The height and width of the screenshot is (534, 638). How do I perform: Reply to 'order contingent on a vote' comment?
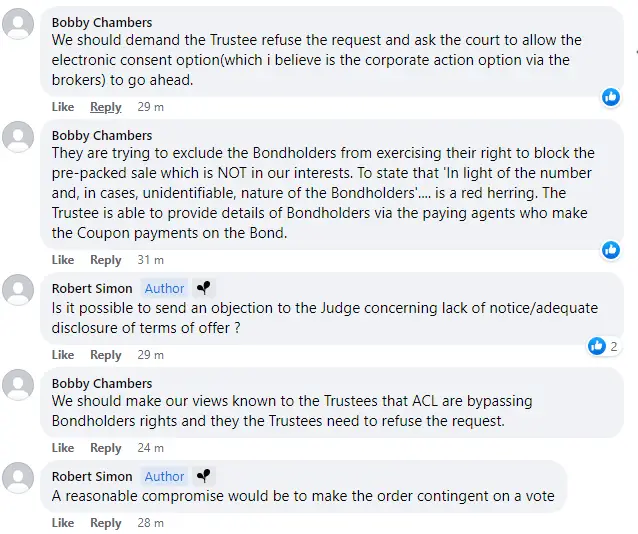(x=106, y=523)
